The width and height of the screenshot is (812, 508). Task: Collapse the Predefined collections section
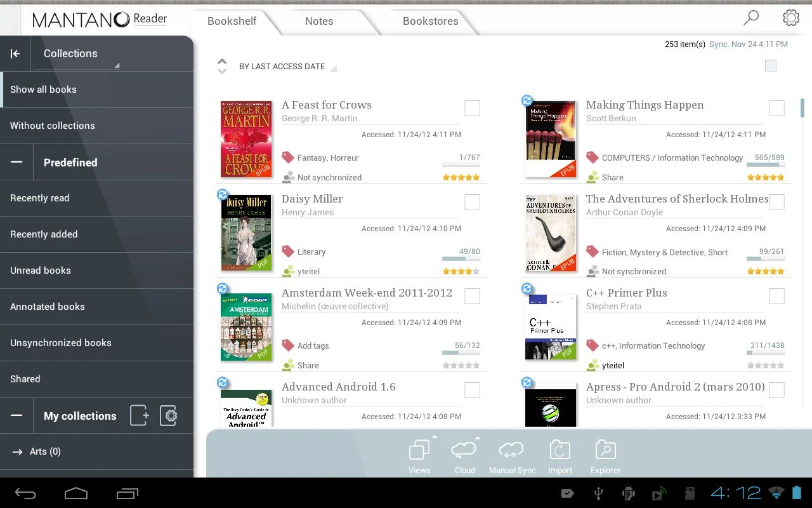(x=17, y=162)
